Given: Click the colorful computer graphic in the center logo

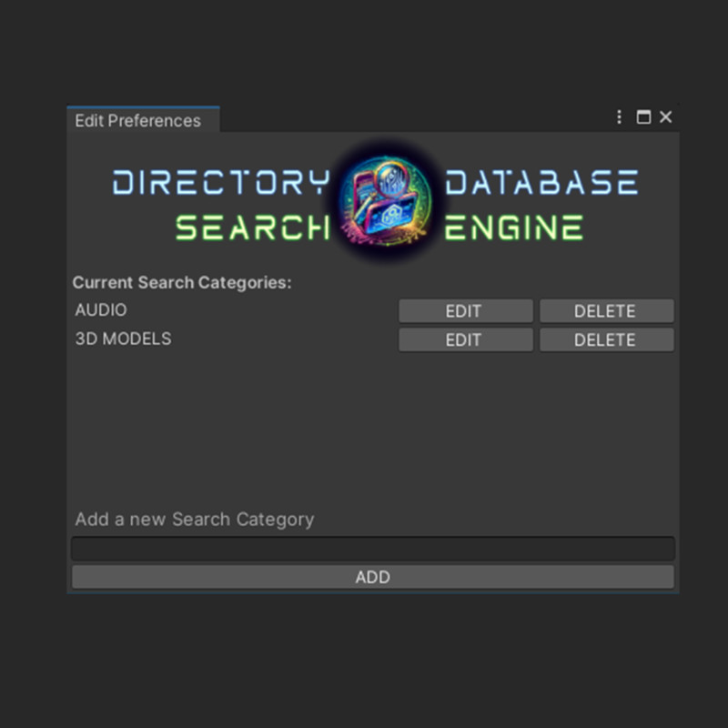Looking at the screenshot, I should coord(387,209).
